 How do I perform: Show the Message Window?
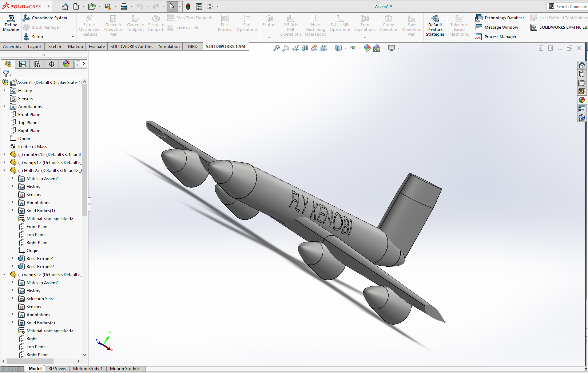point(497,27)
